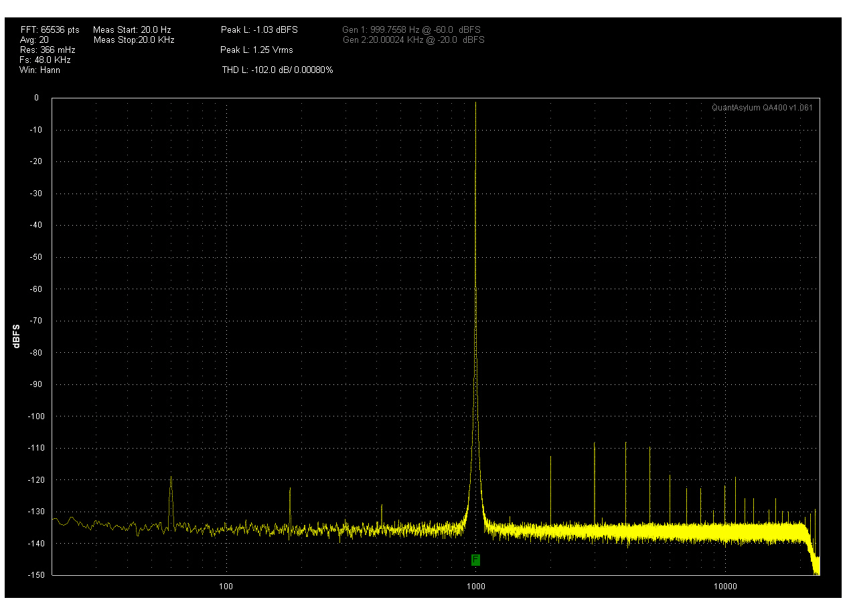847x616 pixels.
Task: Click the '10000' frequency axis label
Action: (x=725, y=587)
